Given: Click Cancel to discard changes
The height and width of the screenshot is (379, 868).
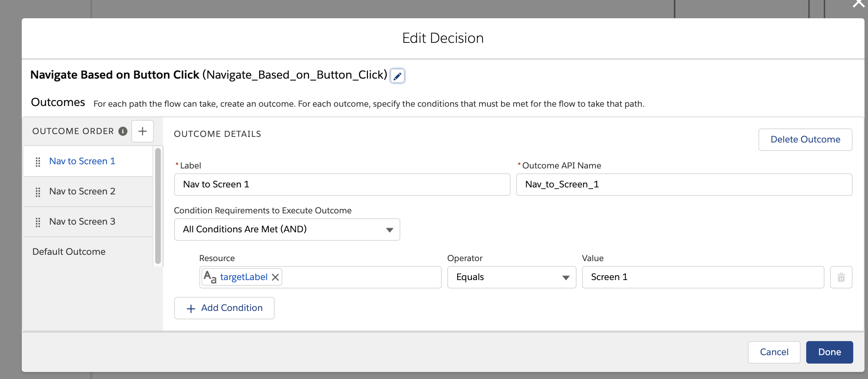Looking at the screenshot, I should tap(774, 352).
